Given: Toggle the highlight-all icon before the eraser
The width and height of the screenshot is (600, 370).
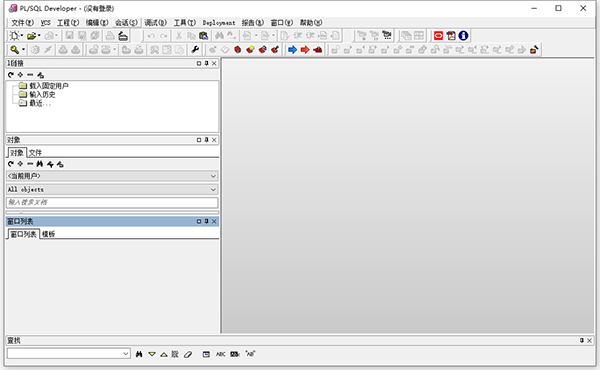Looking at the screenshot, I should click(x=175, y=354).
